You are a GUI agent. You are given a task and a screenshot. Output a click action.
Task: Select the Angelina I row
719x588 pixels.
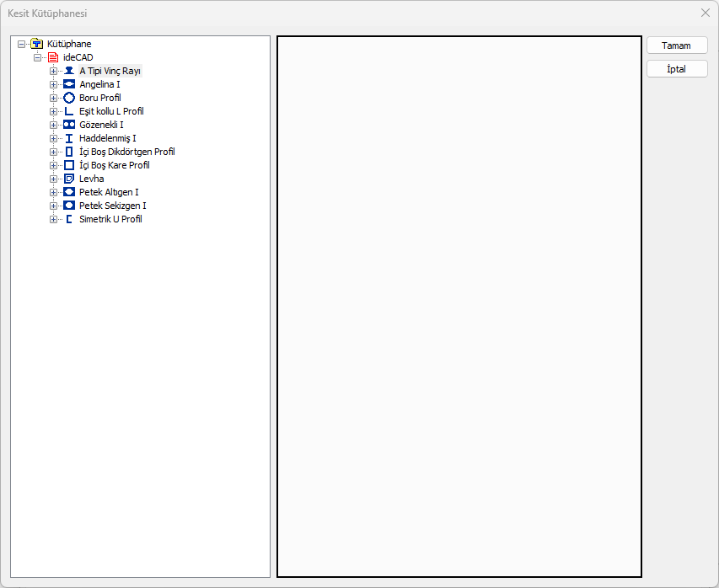click(99, 84)
